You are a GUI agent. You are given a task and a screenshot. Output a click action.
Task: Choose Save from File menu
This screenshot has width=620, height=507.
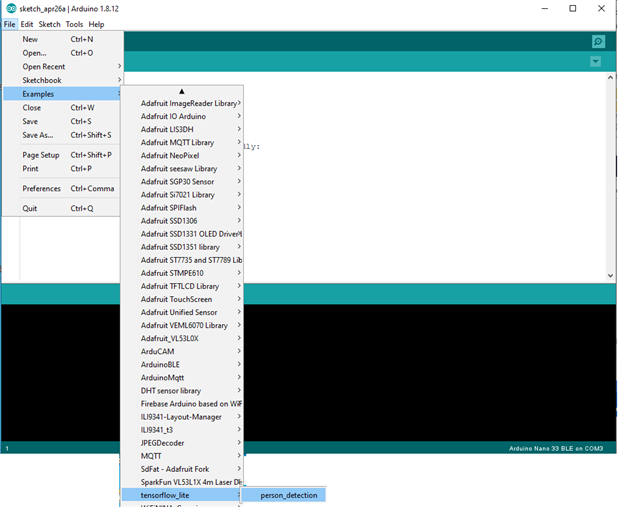click(62, 121)
